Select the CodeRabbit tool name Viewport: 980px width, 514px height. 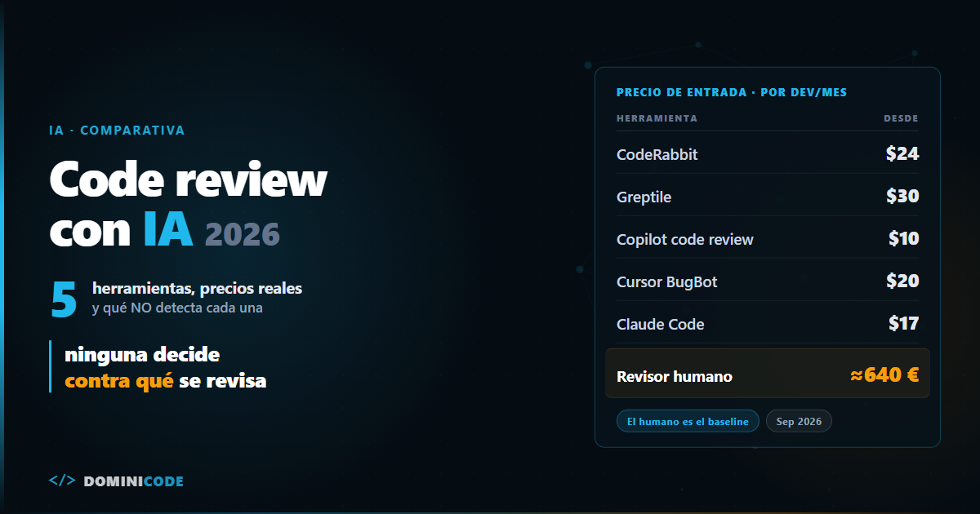pyautogui.click(x=657, y=154)
